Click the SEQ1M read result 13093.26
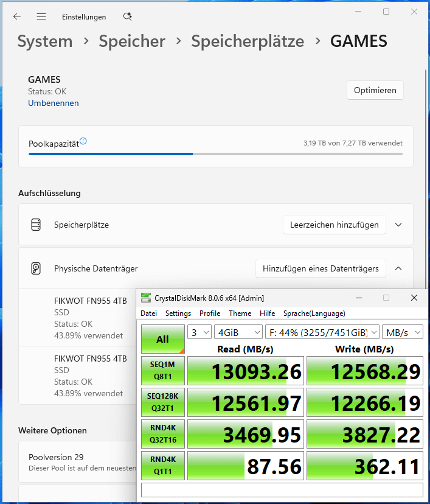This screenshot has width=430, height=504. (x=246, y=371)
